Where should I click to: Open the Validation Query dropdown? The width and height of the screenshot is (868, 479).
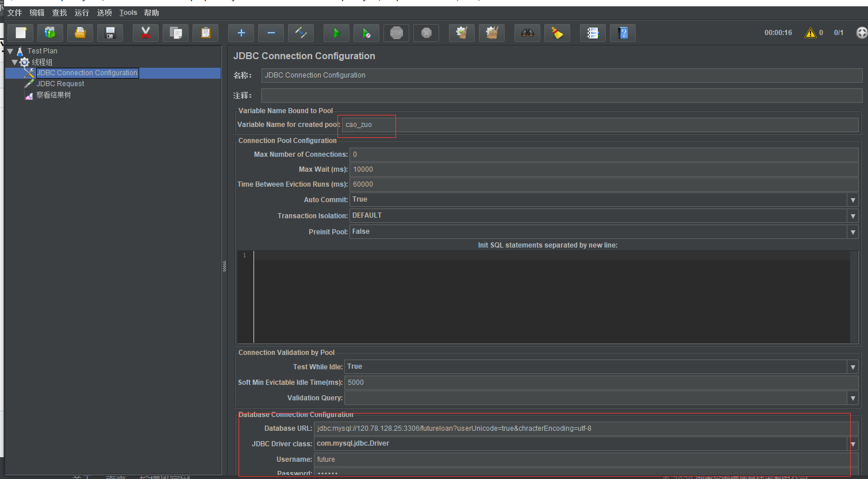point(853,398)
